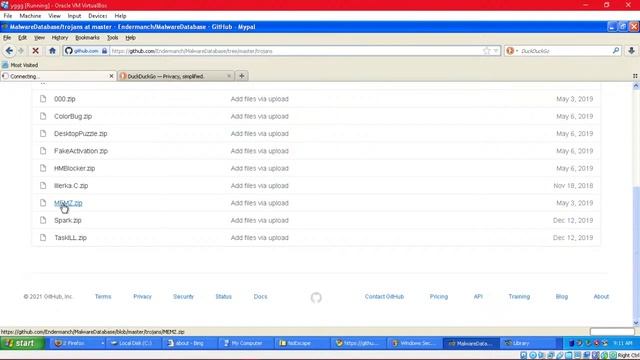Image resolution: width=640 pixels, height=360 pixels.
Task: Open Mypal Tools menu
Action: (x=112, y=38)
